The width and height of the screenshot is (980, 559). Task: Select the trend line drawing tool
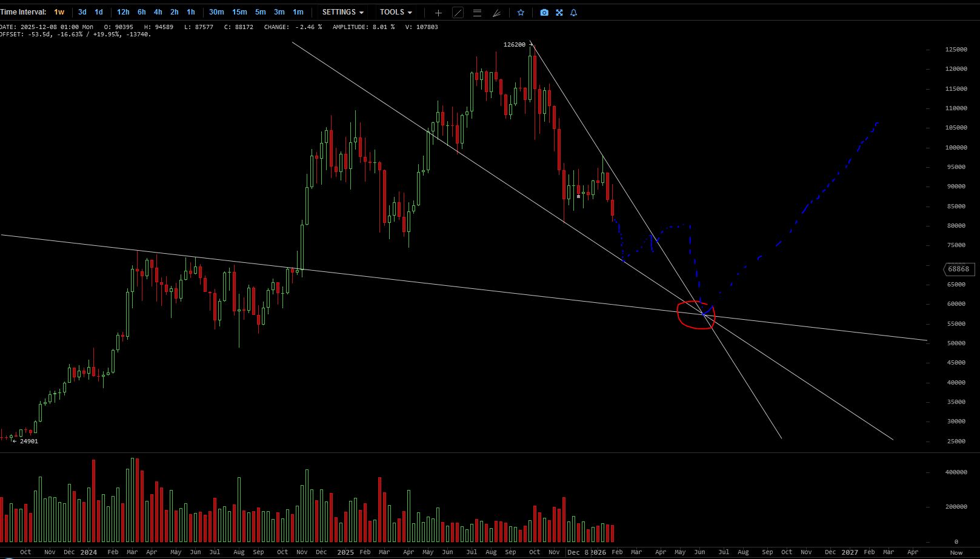458,13
